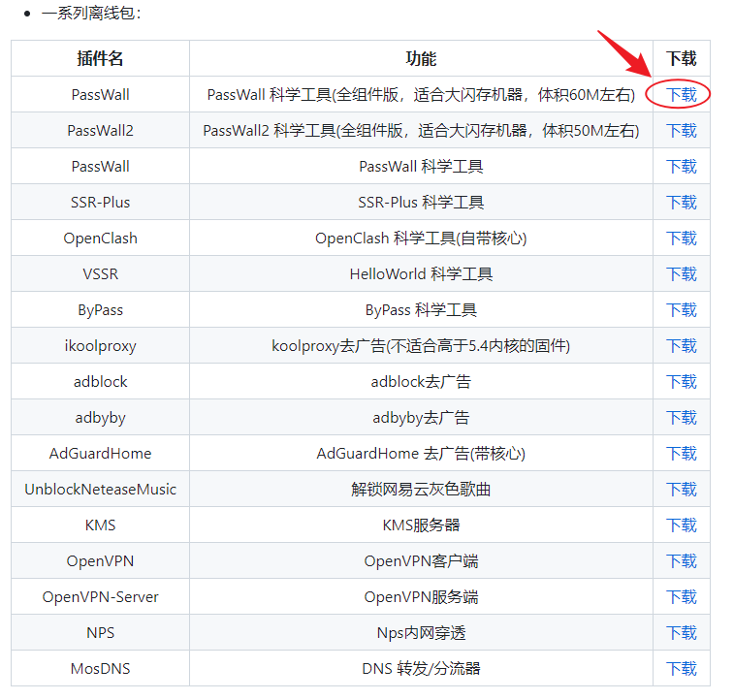Open the OpenClash 下载 link
Image resolution: width=734 pixels, height=700 pixels.
(x=681, y=239)
